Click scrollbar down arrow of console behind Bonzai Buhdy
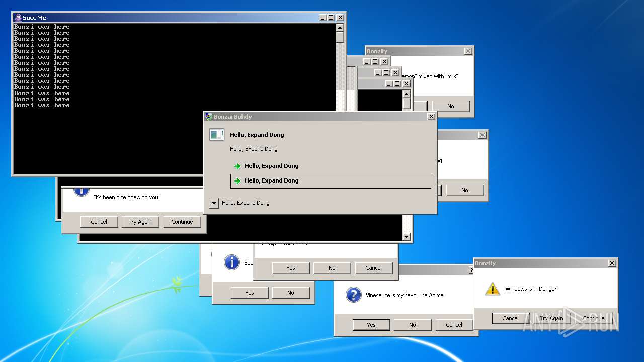644x362 pixels. click(407, 237)
